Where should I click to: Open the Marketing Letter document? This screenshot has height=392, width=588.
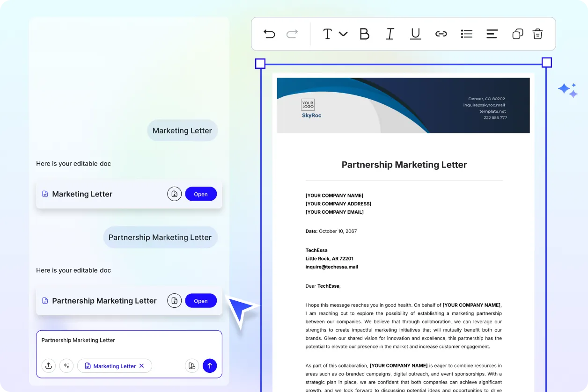(201, 194)
